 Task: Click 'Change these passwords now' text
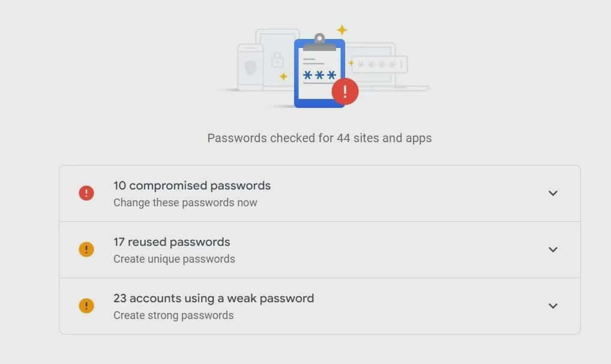coord(185,203)
